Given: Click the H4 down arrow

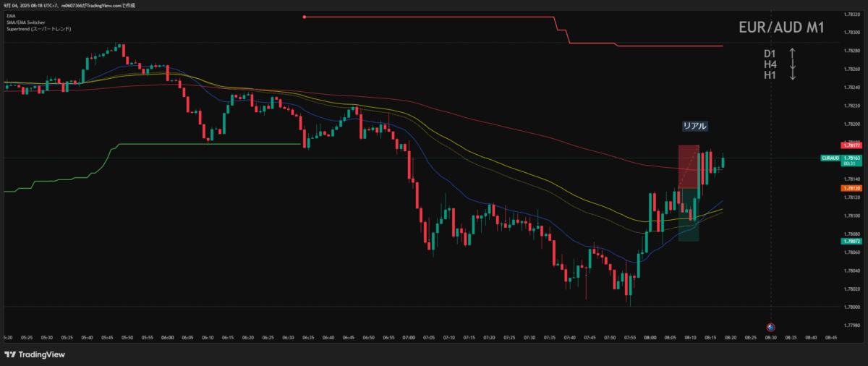Looking at the screenshot, I should [x=792, y=64].
